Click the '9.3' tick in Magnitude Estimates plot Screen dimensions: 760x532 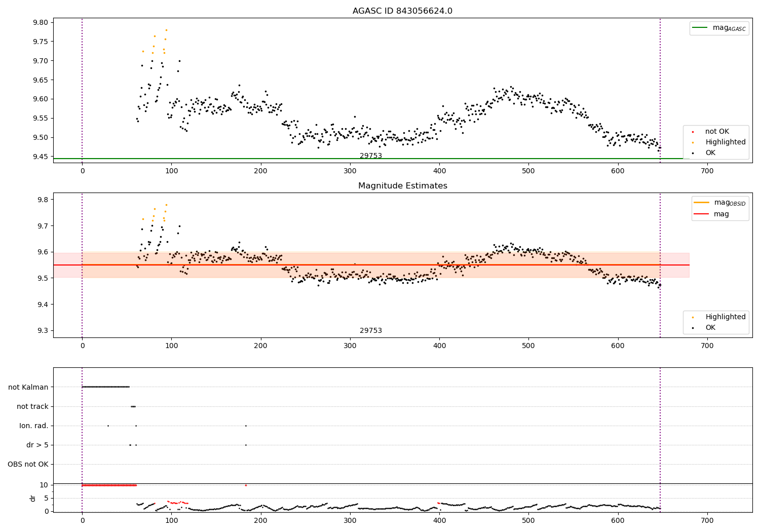(x=43, y=331)
